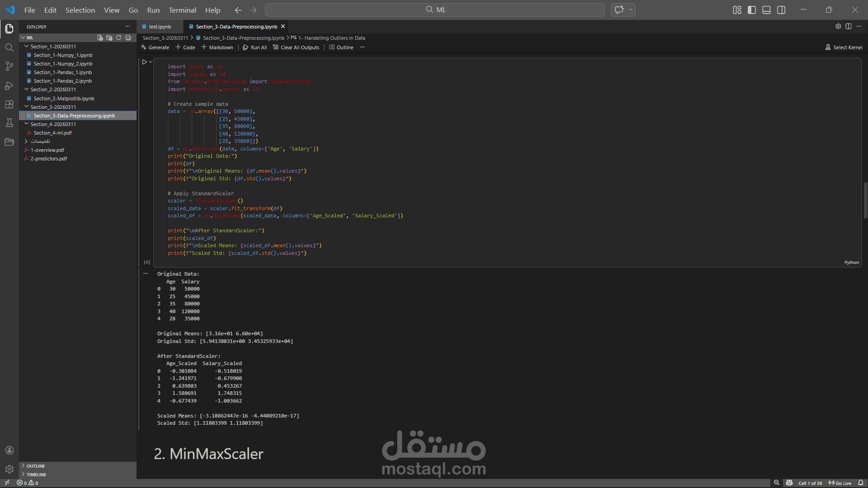The width and height of the screenshot is (868, 488).
Task: Open the Testing flask view
Action: [9, 123]
